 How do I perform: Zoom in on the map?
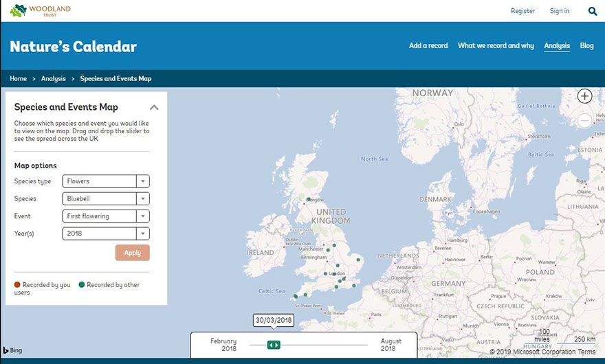[584, 96]
